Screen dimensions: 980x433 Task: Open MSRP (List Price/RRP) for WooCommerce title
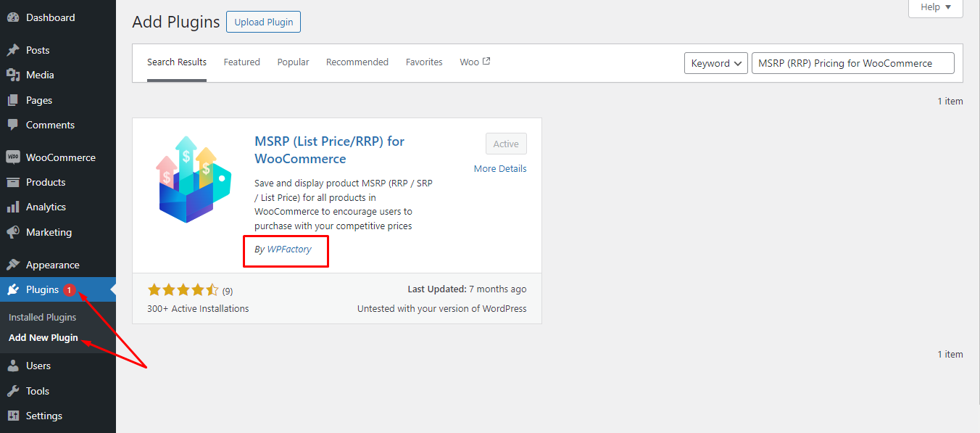point(330,150)
